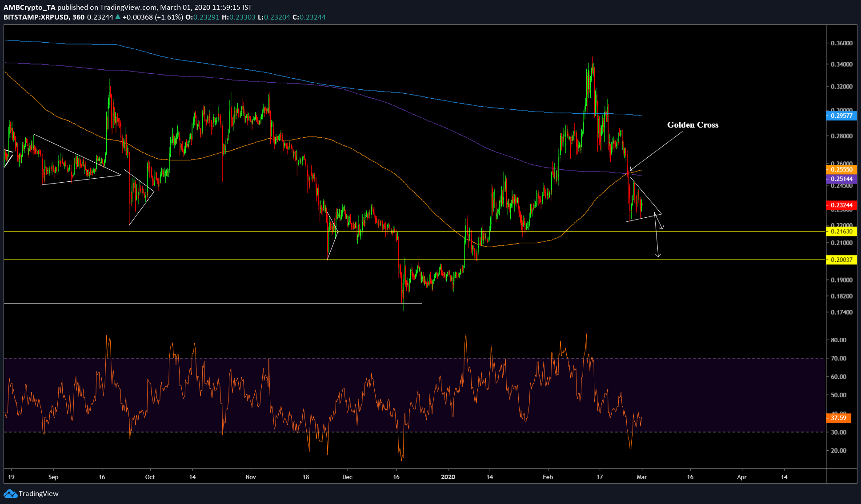Screen dimensions: 861x504
Task: Click the Dec date axis label
Action: pos(347,477)
